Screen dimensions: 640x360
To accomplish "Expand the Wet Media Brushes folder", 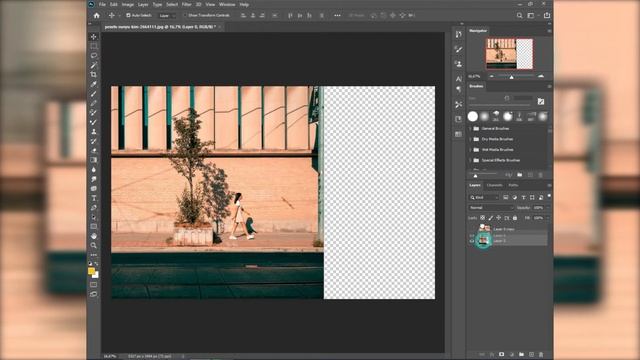I will (x=470, y=150).
